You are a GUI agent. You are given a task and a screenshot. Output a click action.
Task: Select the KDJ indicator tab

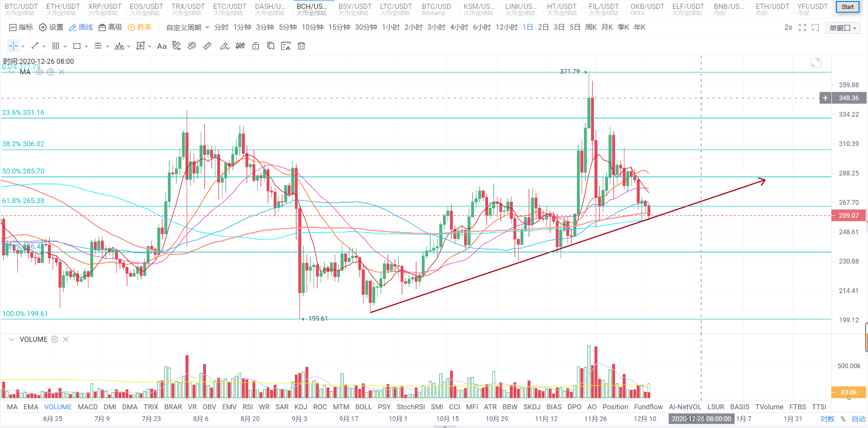(x=300, y=407)
